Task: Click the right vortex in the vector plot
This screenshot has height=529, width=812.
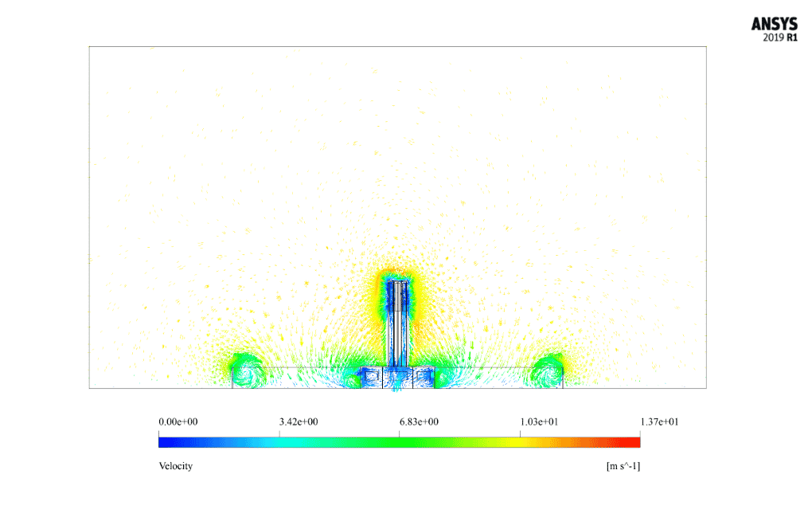Action: (548, 371)
